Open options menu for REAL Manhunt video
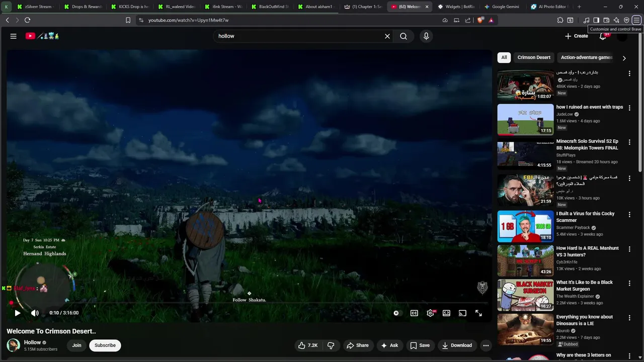This screenshot has height=362, width=644. click(629, 249)
